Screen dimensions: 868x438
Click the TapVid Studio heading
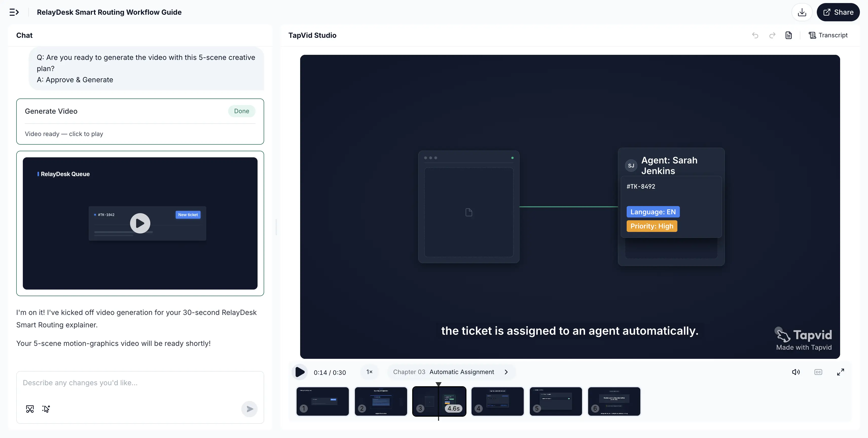312,35
